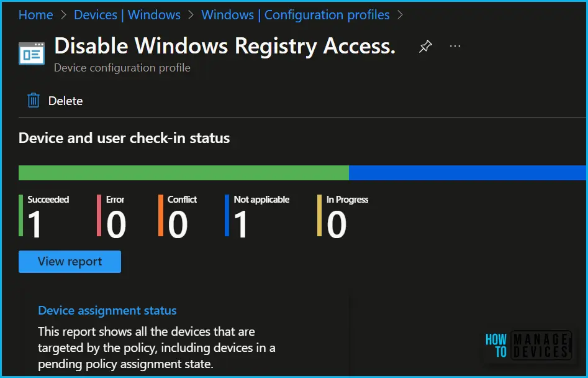Open the Device assignment status report
The width and height of the screenshot is (588, 378).
[x=107, y=310]
